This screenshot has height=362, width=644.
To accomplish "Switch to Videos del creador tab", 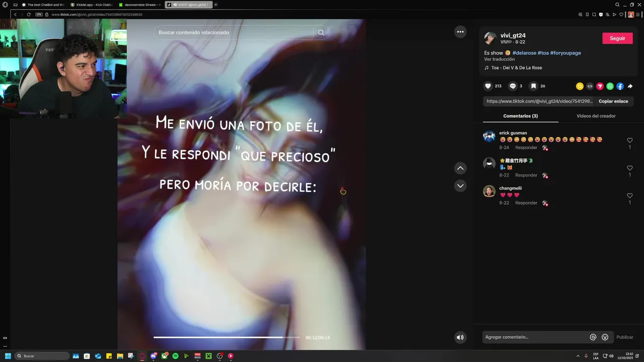I will point(596,116).
